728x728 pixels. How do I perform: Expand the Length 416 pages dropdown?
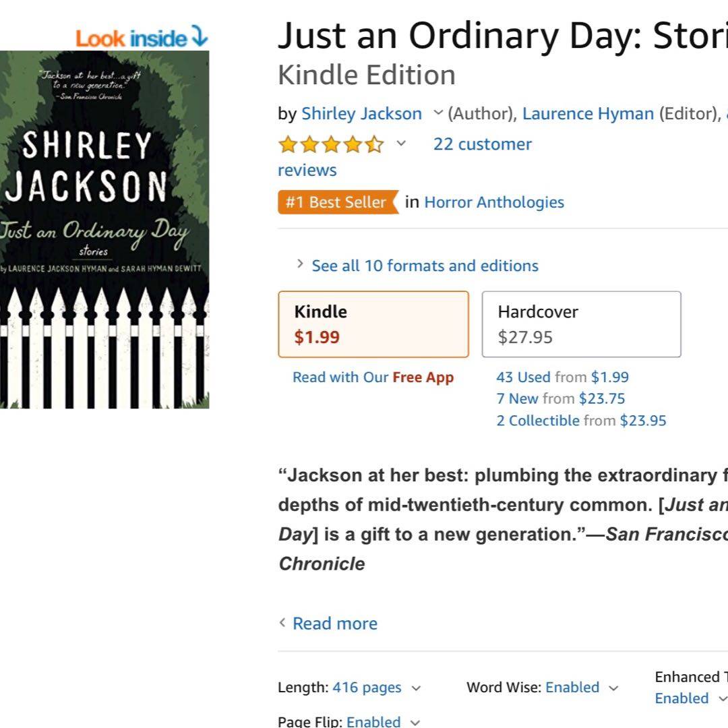[x=375, y=688]
